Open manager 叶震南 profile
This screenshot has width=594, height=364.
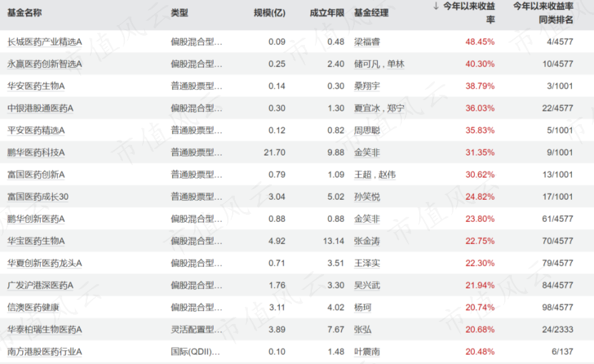[x=367, y=352]
